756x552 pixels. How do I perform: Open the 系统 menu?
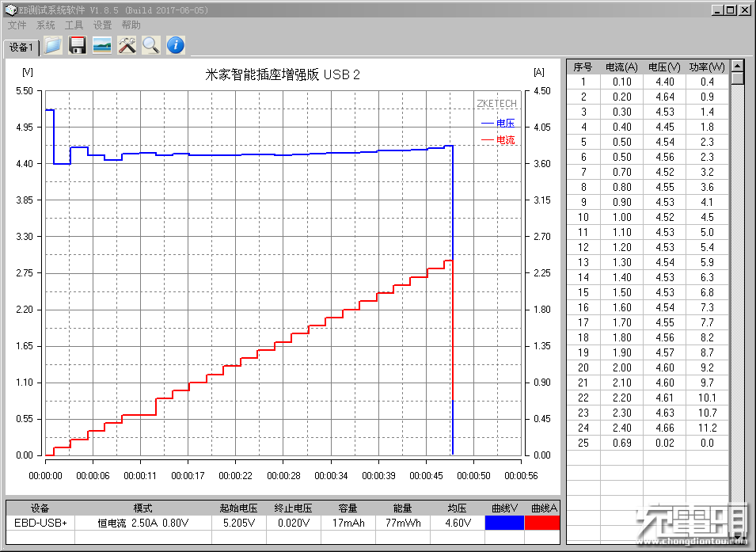[x=45, y=25]
